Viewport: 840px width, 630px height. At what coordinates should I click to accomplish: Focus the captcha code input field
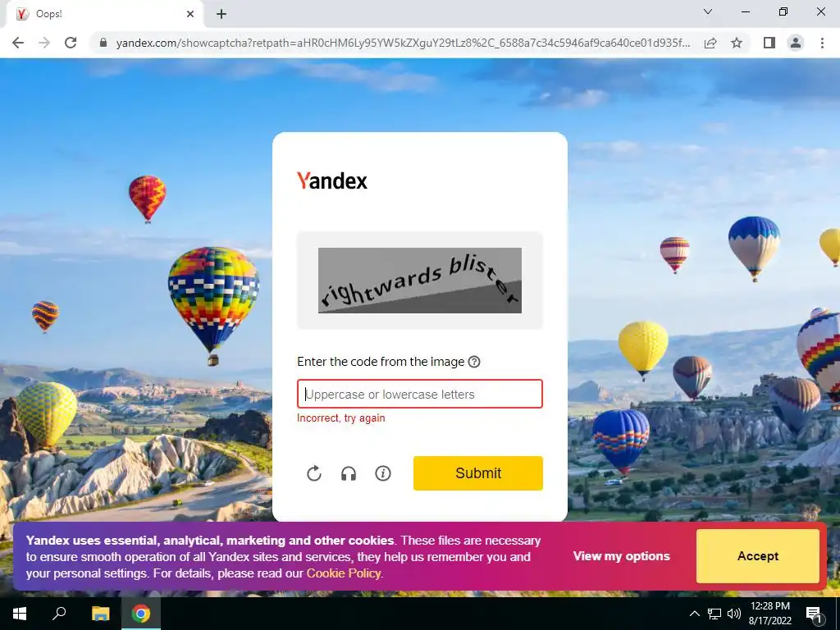click(420, 394)
